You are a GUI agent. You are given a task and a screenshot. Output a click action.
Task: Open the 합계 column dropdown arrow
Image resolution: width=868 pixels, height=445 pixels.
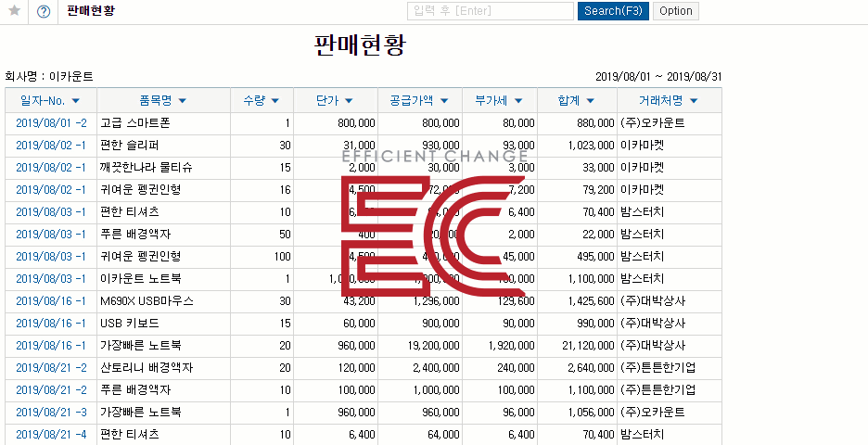point(590,101)
